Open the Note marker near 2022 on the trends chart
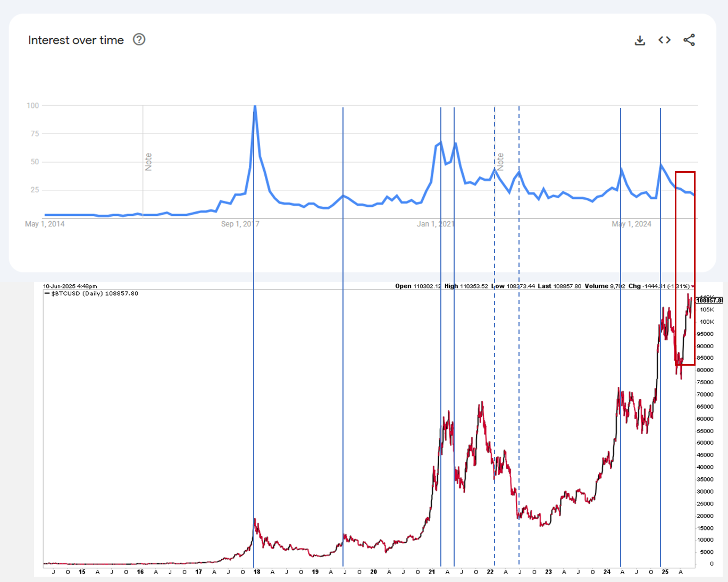Image resolution: width=728 pixels, height=582 pixels. coord(500,162)
